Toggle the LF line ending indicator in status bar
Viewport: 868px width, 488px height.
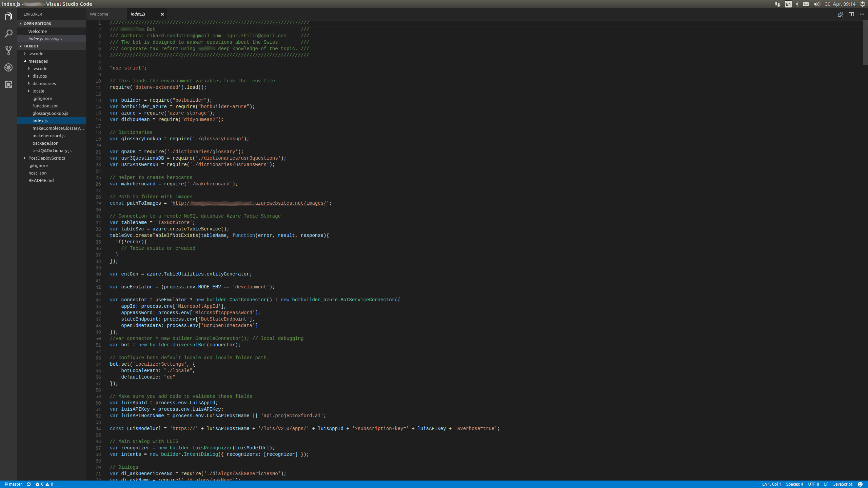pyautogui.click(x=828, y=484)
